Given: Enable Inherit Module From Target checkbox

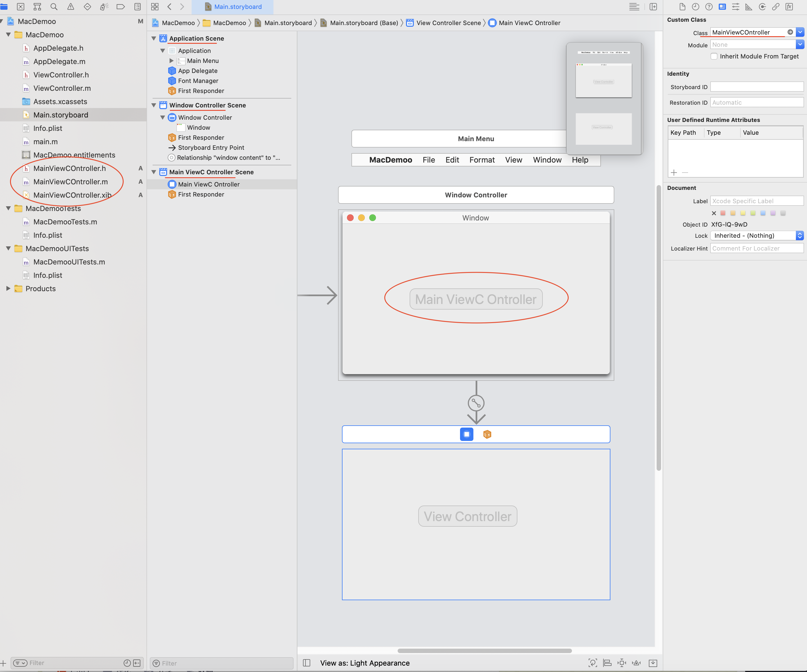Looking at the screenshot, I should [x=714, y=56].
